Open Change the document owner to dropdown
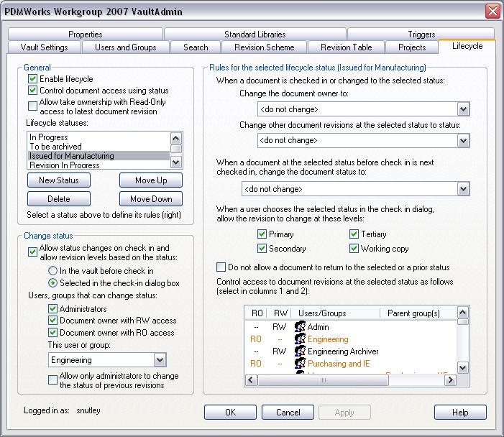This screenshot has width=504, height=437. [463, 109]
